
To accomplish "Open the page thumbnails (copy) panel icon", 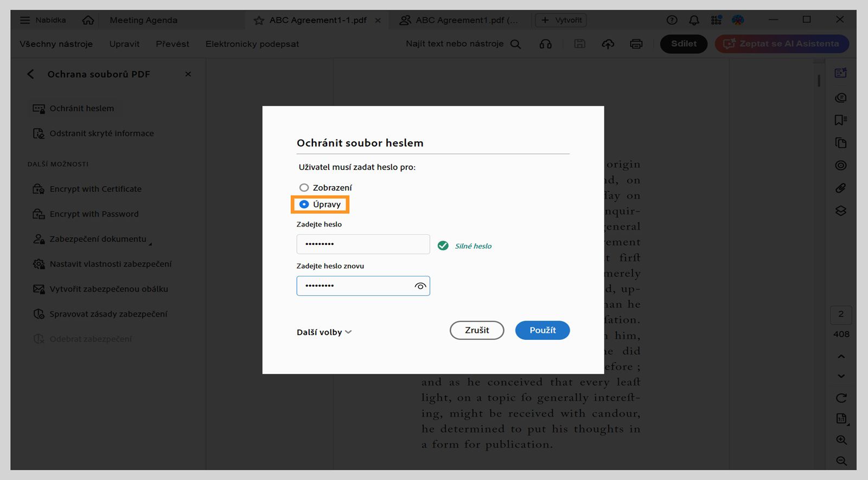I will point(841,143).
